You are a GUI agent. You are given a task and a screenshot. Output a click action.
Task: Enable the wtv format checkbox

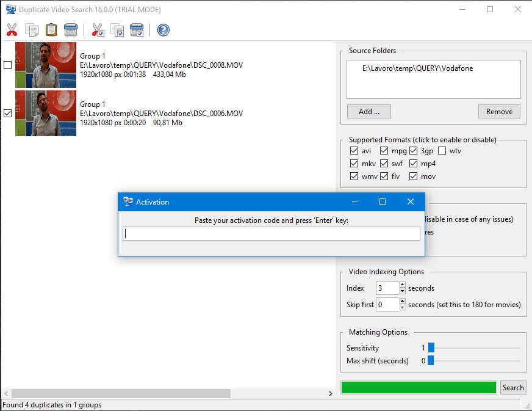(x=442, y=151)
